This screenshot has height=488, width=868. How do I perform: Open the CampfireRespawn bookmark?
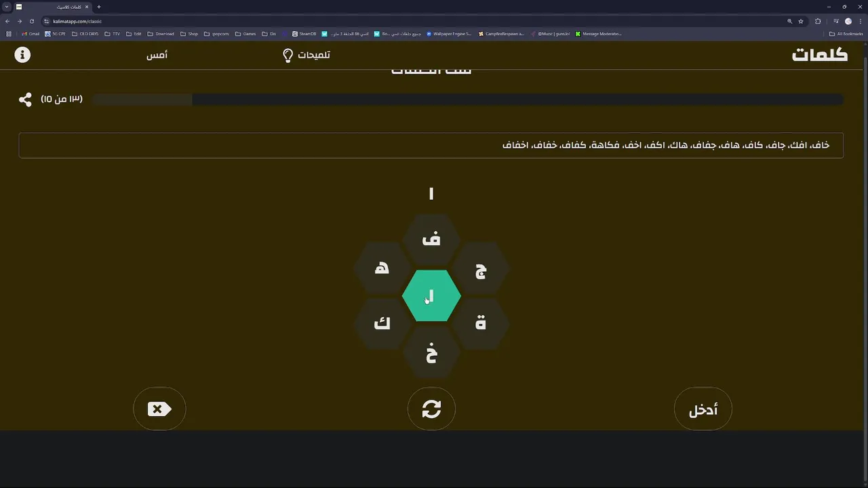[502, 34]
